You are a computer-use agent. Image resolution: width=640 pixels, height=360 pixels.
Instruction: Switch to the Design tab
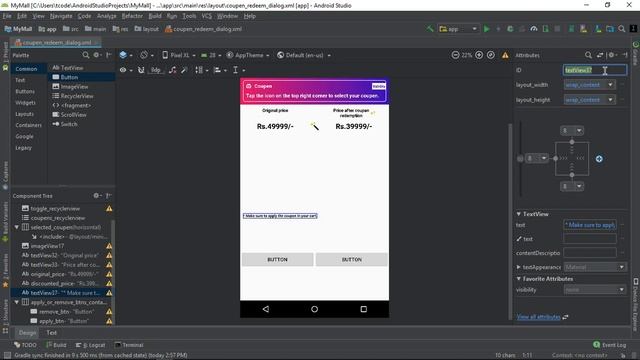[27, 333]
